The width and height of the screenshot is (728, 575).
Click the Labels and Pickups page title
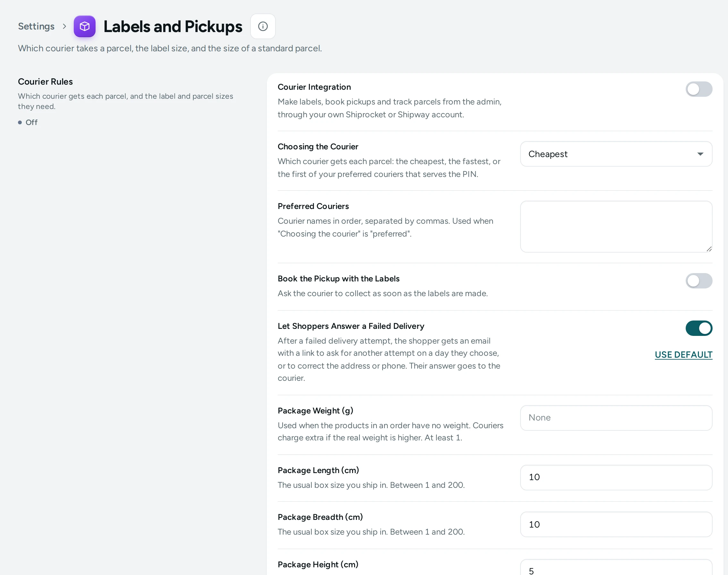coord(173,26)
